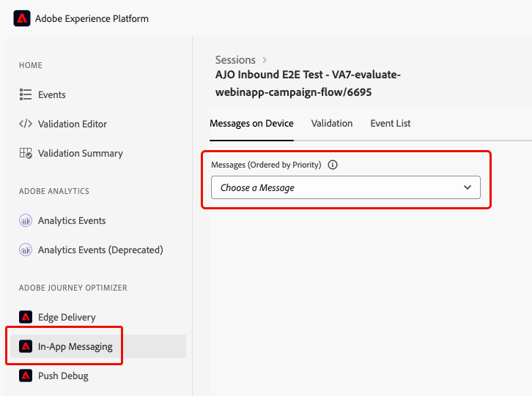532x396 pixels.
Task: Click the Push Debug Adobe icon
Action: [26, 376]
